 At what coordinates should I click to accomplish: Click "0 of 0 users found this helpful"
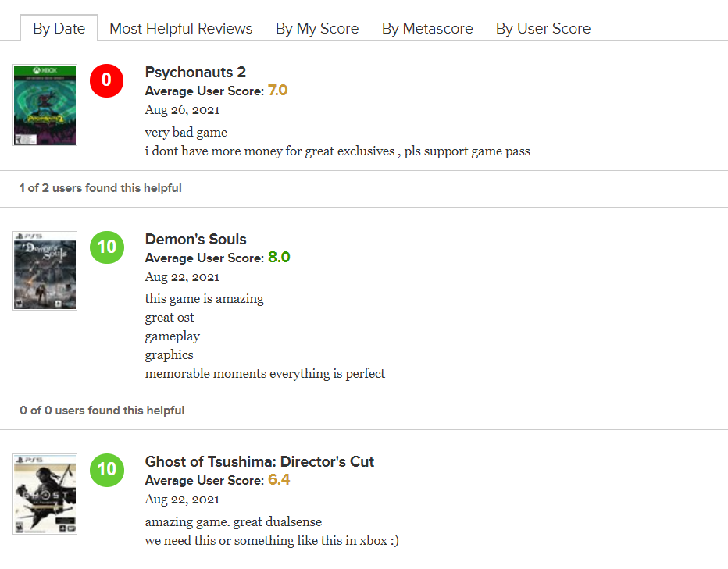tap(102, 411)
